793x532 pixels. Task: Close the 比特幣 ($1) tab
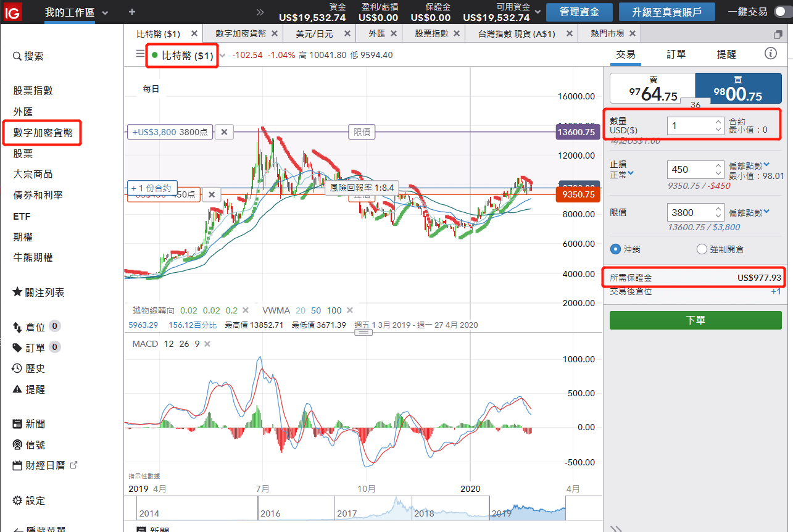click(194, 33)
